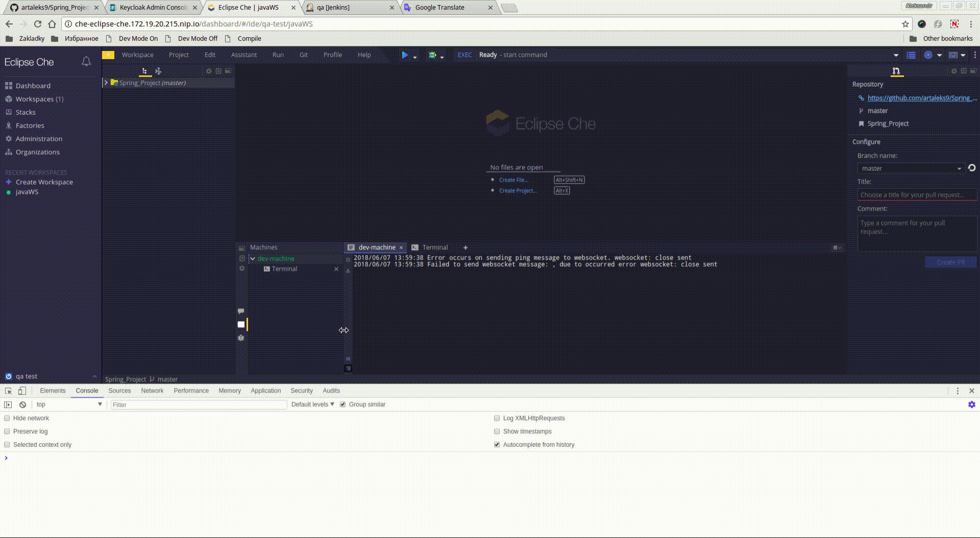Screen dimensions: 980x538
Task: Click the pull request Comment text area
Action: [917, 234]
